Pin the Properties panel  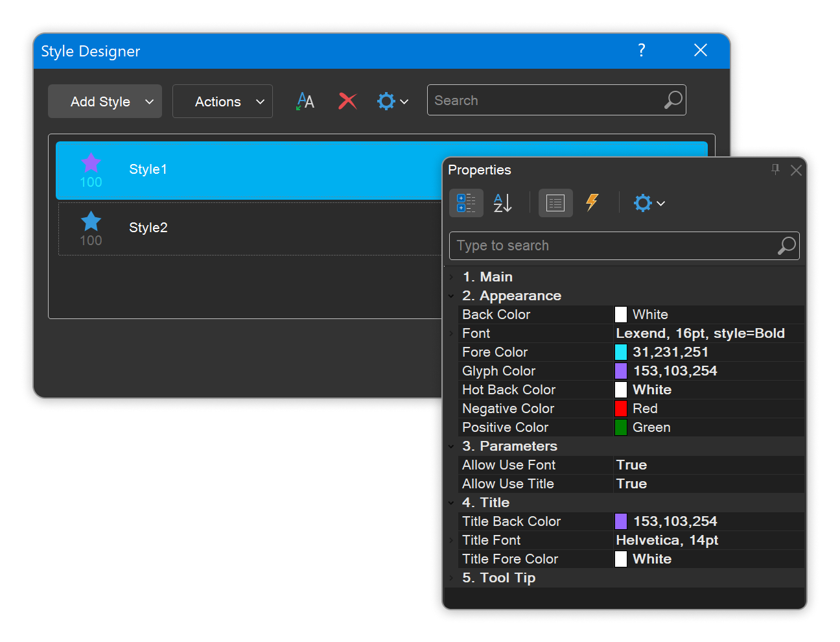pos(775,169)
